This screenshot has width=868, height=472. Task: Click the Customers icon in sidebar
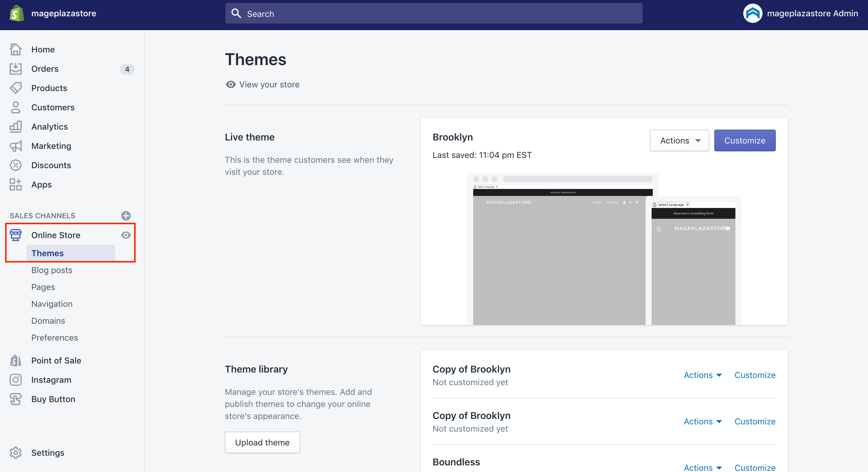[x=16, y=107]
